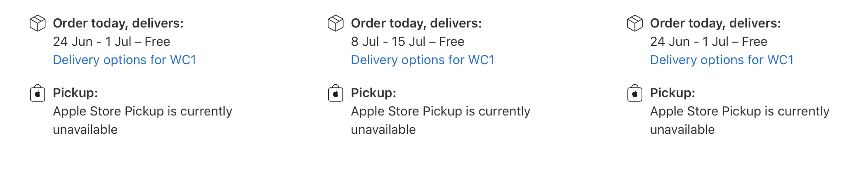Select the '24 Jun - 1 Jul – Free' text at right

pyautogui.click(x=709, y=42)
